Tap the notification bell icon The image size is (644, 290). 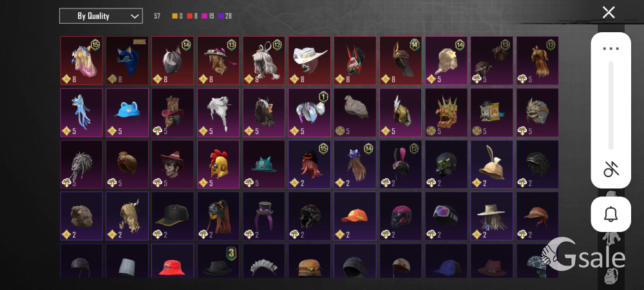(611, 214)
